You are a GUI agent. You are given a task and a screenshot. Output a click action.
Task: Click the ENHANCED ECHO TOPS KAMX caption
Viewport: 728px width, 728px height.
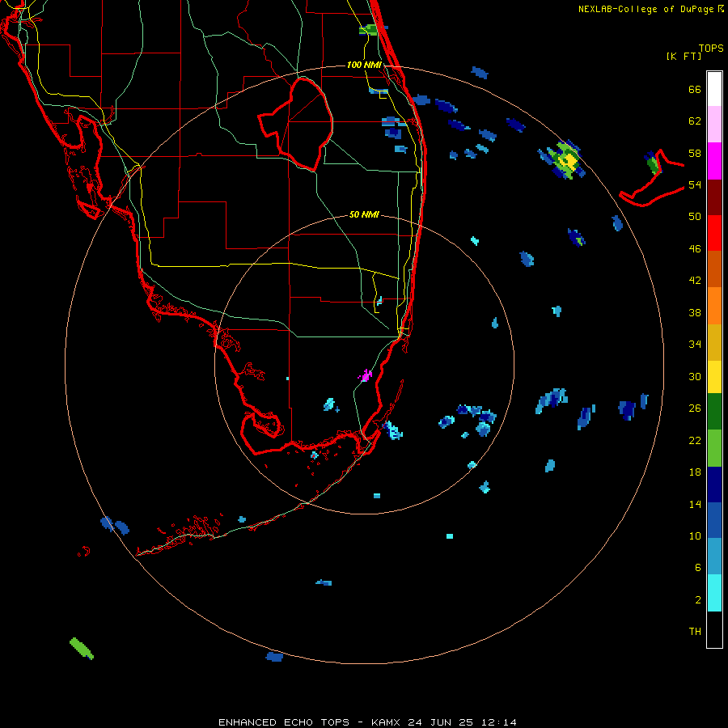367,722
